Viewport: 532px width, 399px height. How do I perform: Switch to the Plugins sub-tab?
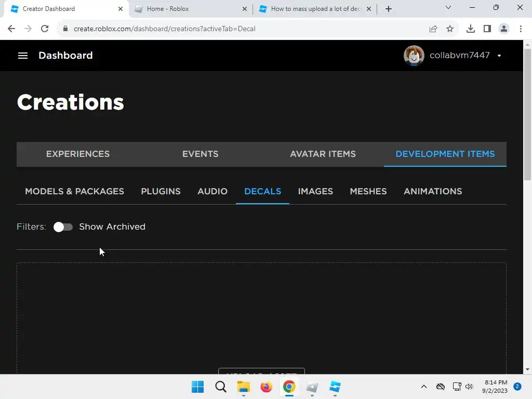click(161, 191)
